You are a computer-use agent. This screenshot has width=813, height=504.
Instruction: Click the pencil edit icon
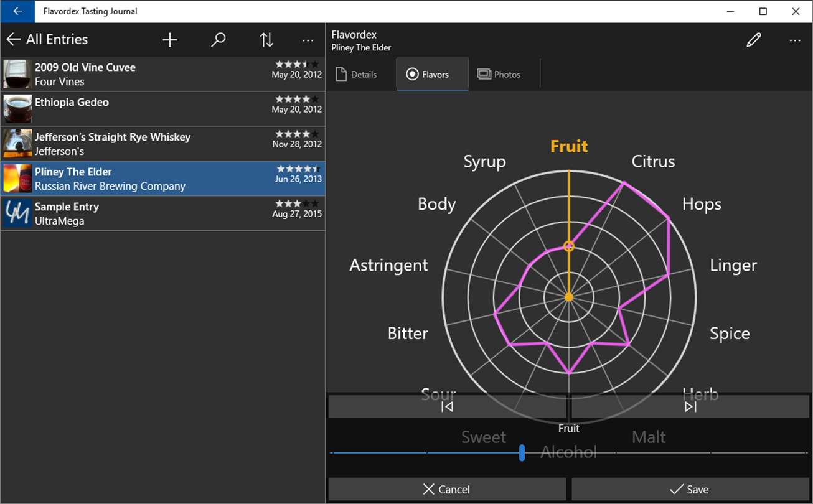point(753,40)
